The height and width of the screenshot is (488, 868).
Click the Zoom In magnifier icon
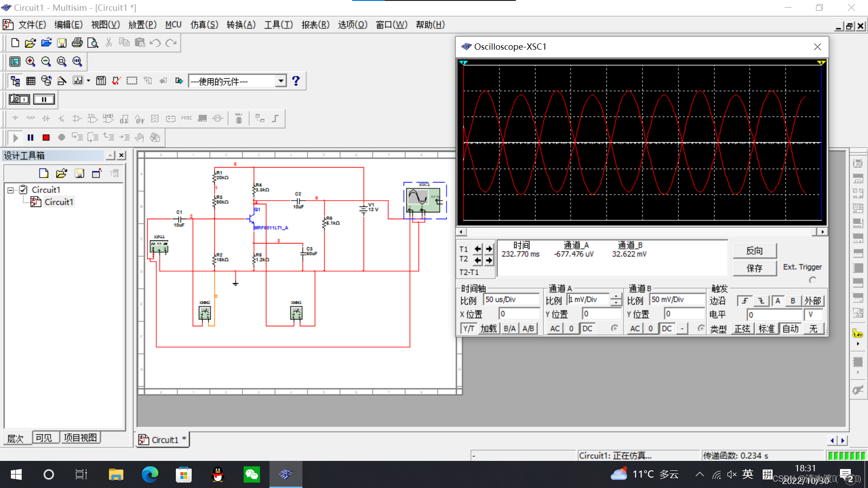(30, 61)
